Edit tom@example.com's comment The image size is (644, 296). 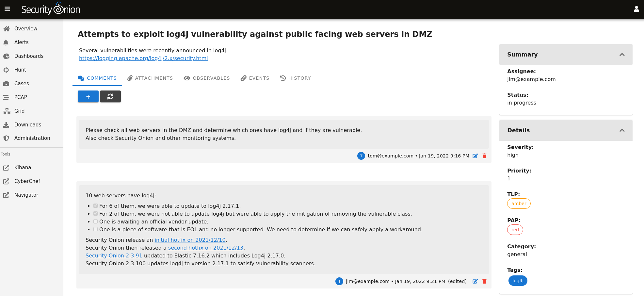pyautogui.click(x=475, y=156)
